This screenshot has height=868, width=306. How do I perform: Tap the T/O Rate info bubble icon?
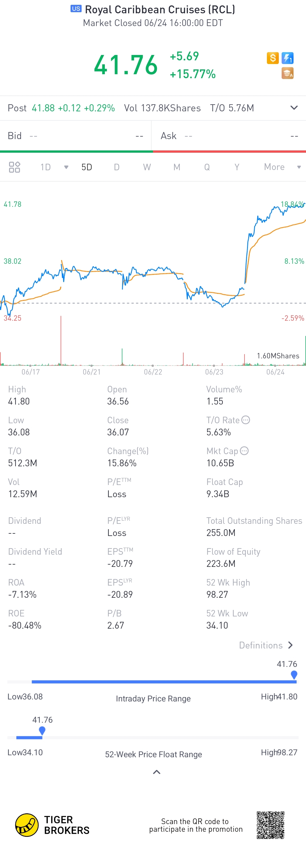(246, 420)
